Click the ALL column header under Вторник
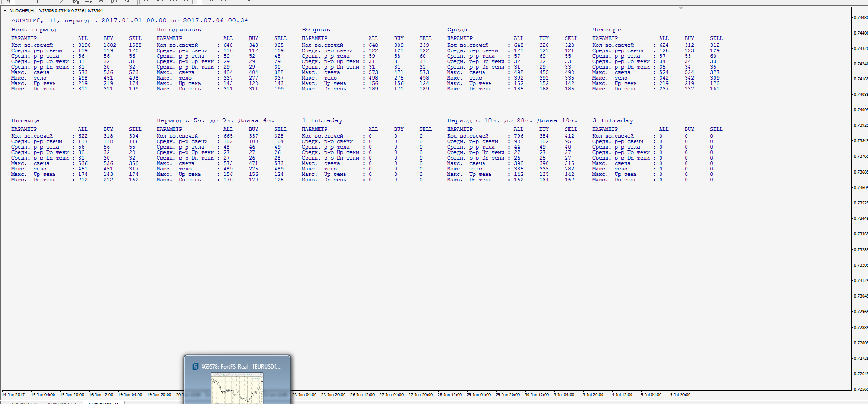The width and height of the screenshot is (868, 404). point(373,38)
